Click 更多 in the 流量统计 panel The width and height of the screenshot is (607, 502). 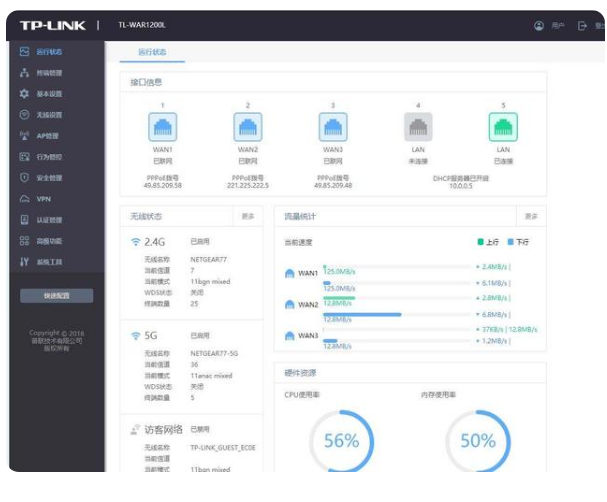[x=531, y=216]
